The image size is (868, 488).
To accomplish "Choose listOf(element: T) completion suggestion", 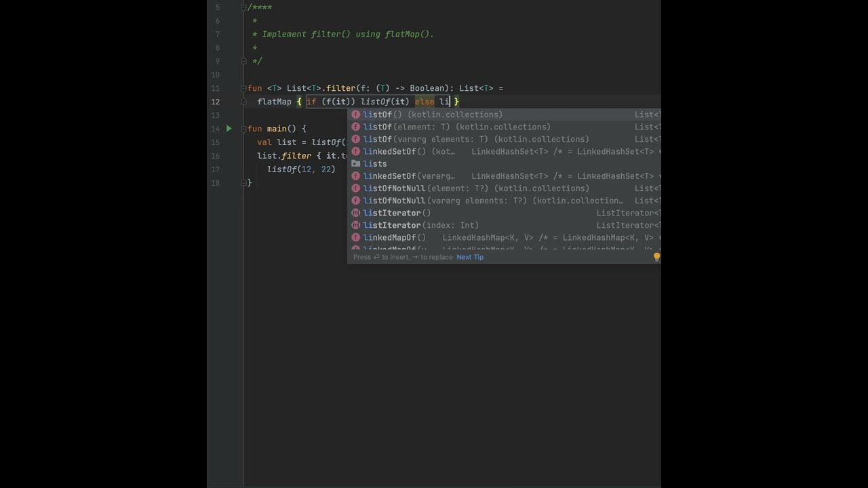I will (x=504, y=127).
